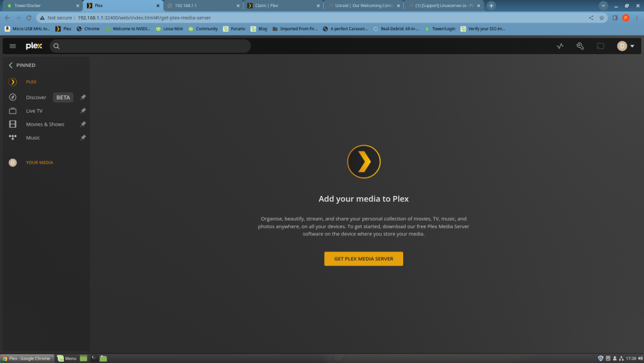Open Music in sidebar

point(33,138)
